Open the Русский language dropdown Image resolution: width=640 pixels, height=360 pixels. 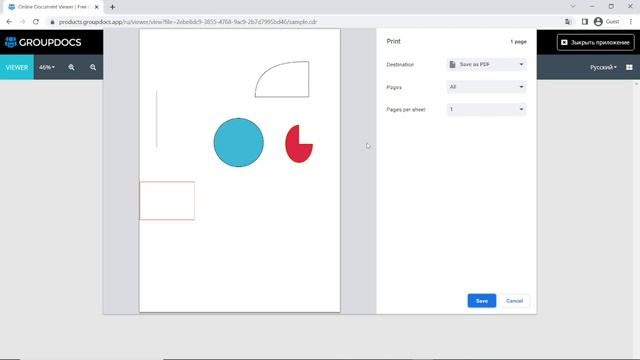[x=603, y=67]
